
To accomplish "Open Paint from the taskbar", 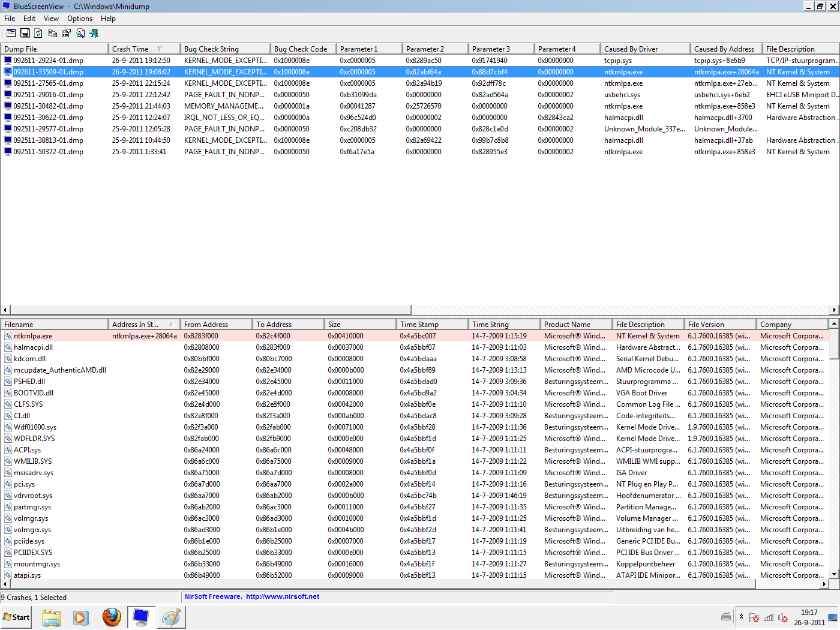I will 171,617.
